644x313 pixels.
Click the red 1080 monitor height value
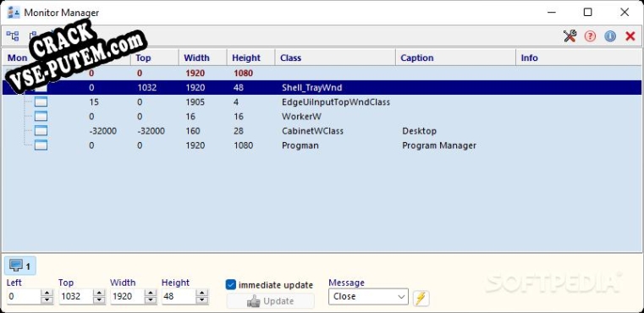click(x=243, y=74)
